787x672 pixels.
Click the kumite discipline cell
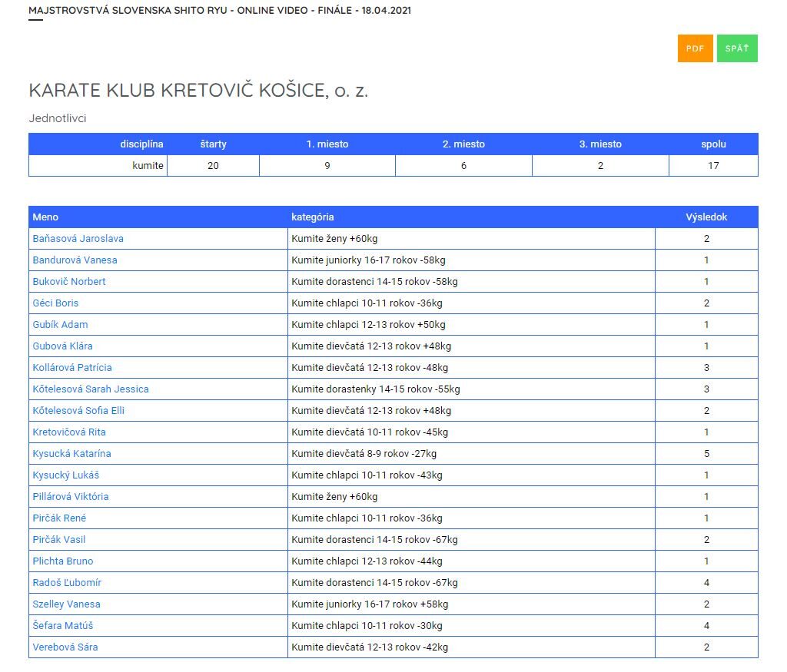(x=98, y=165)
